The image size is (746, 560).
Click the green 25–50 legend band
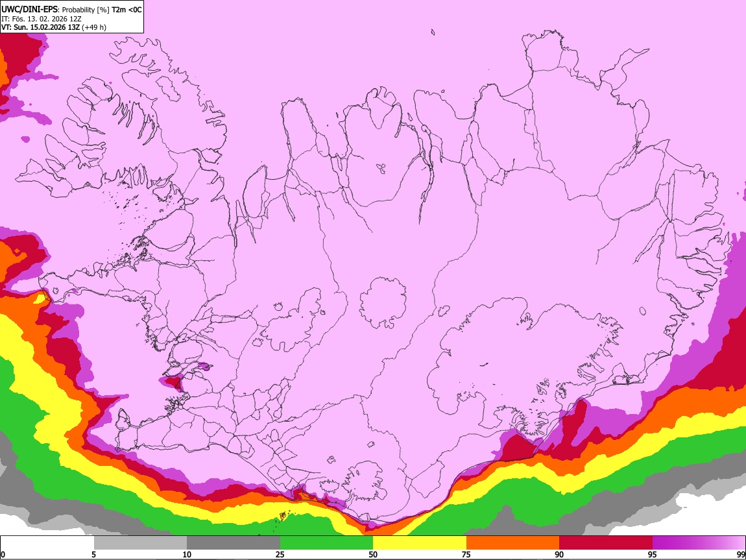[326, 543]
